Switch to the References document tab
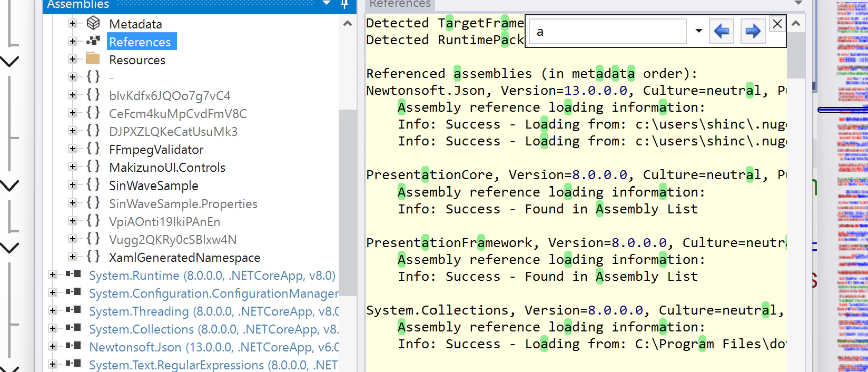868x372 pixels. [x=400, y=4]
